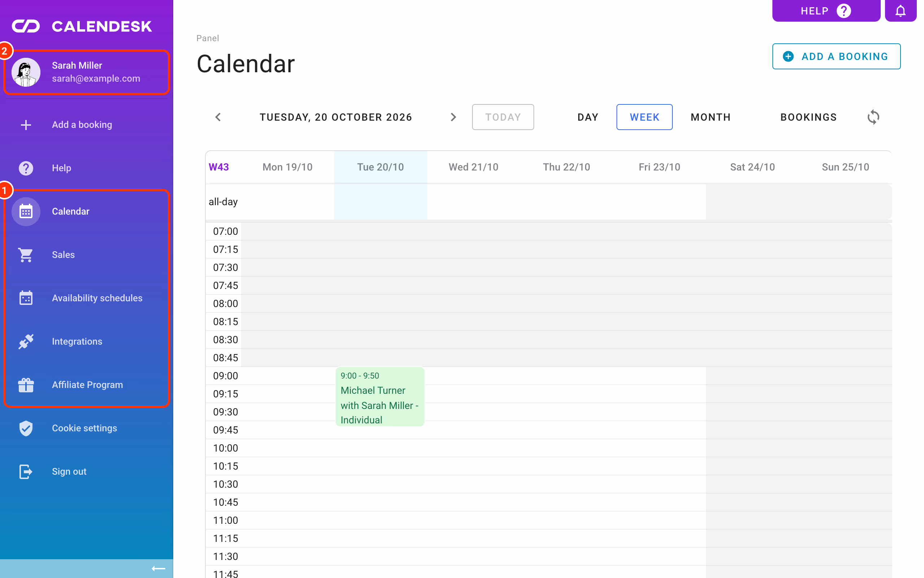Click the Wed 21/10 column header
The width and height of the screenshot is (924, 578).
click(474, 167)
